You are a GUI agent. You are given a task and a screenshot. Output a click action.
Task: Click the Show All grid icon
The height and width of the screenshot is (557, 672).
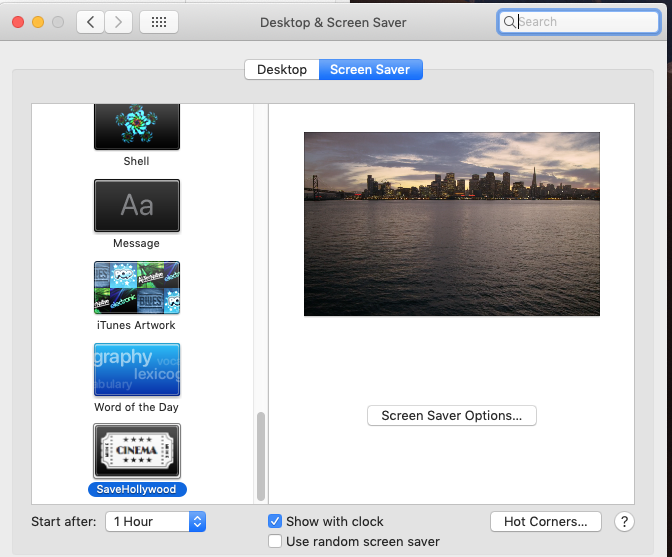159,21
